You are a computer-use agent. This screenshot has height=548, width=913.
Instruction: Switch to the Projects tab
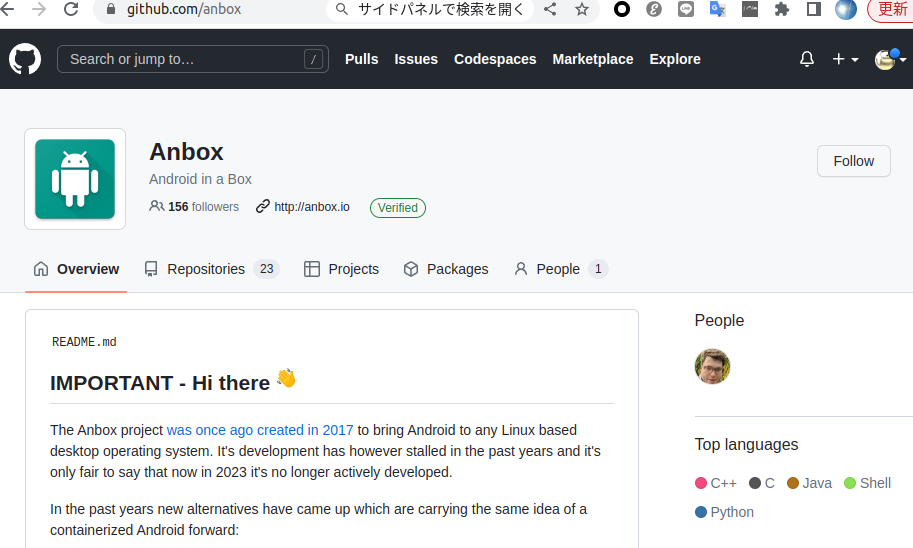(341, 269)
